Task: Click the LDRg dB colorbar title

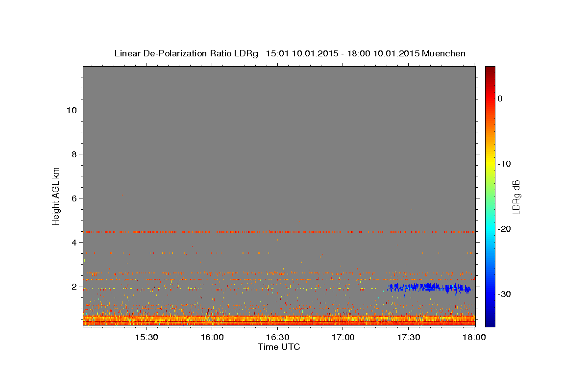Action: tap(516, 196)
